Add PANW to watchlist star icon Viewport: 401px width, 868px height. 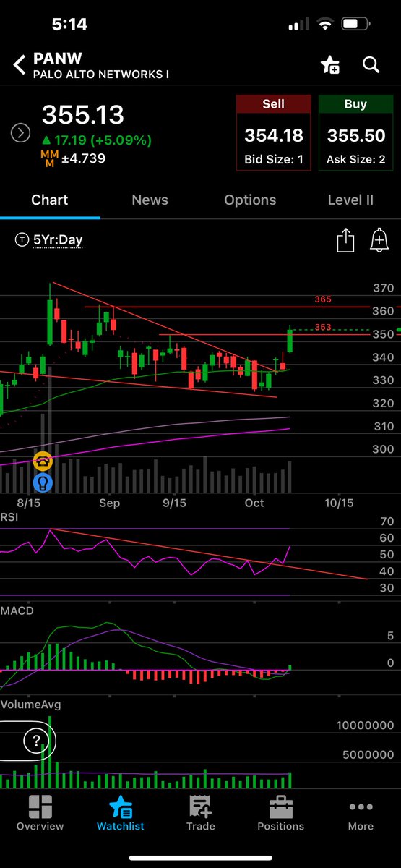tap(330, 65)
